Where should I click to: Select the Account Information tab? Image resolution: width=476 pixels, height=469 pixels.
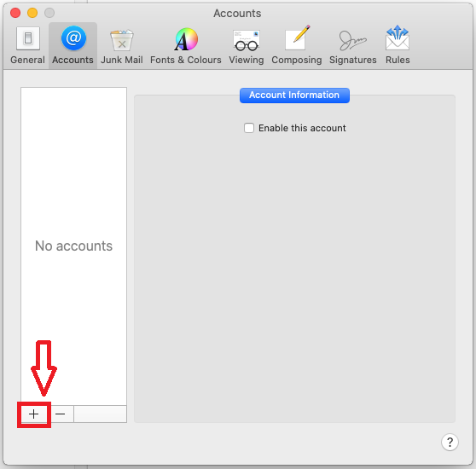pyautogui.click(x=294, y=96)
